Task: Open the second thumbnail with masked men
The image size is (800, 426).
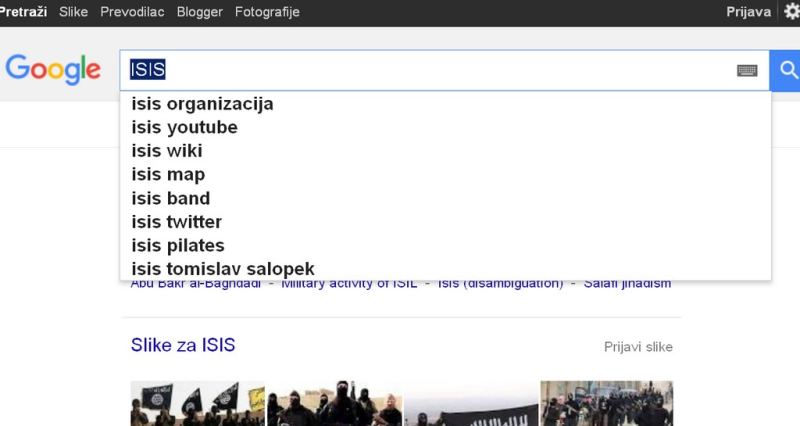Action: point(335,403)
